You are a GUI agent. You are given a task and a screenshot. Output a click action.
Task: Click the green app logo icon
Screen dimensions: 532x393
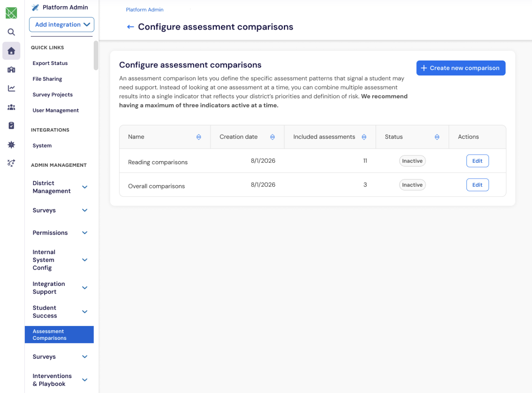click(11, 13)
